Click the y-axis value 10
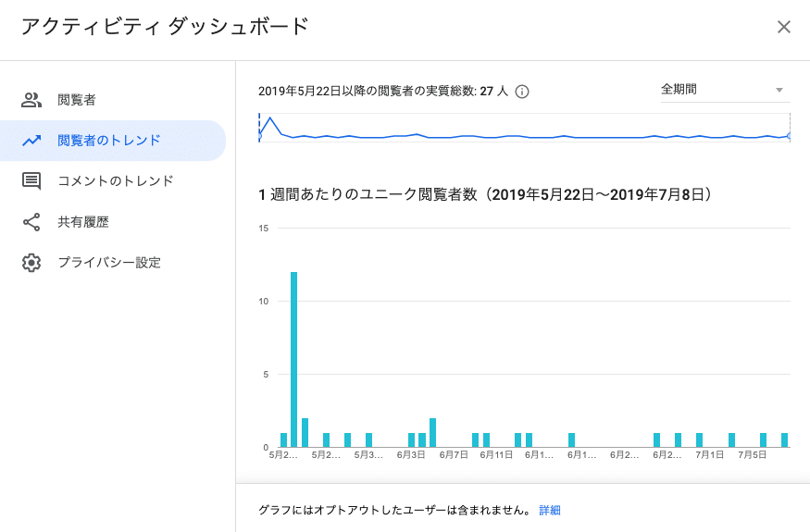810x532 pixels. click(264, 301)
